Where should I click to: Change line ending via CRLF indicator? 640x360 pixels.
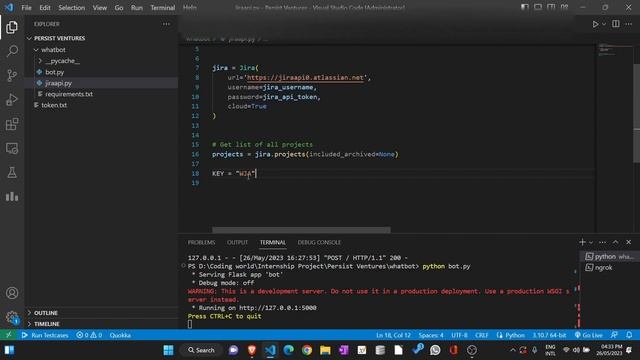point(482,336)
